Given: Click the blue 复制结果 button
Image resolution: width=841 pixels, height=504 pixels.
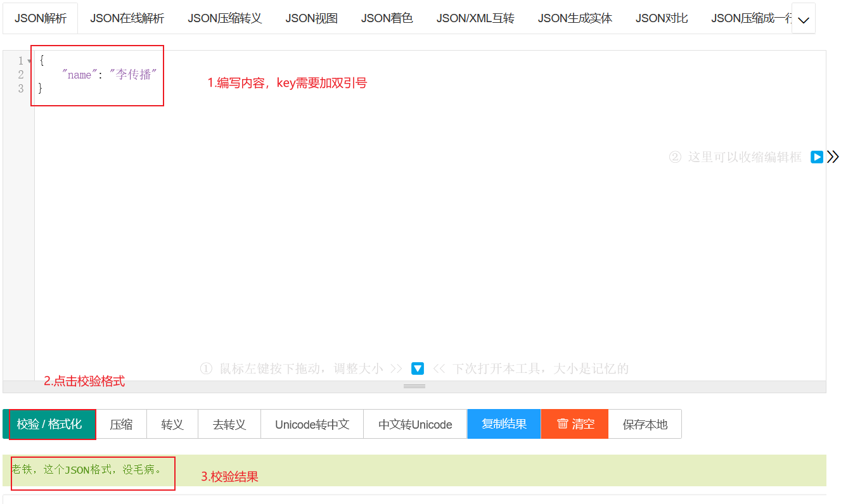Looking at the screenshot, I should click(504, 424).
